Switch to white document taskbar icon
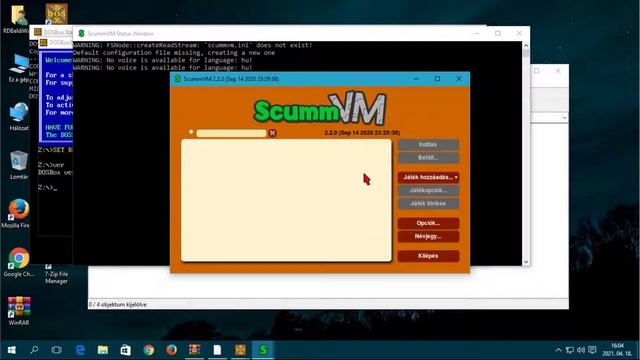640x360 pixels. coord(217,350)
